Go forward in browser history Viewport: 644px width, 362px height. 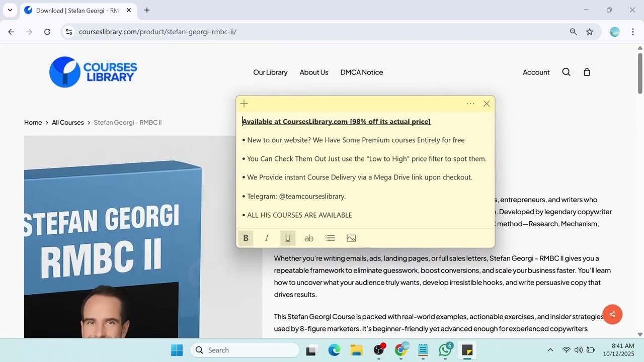pyautogui.click(x=29, y=32)
